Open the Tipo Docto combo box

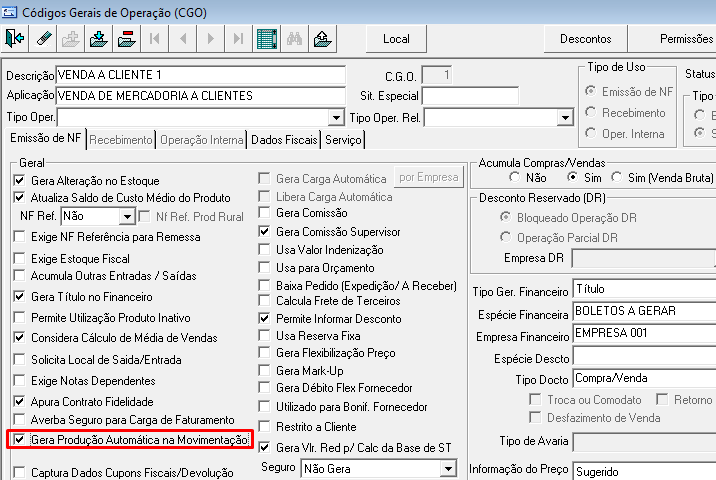coord(644,378)
